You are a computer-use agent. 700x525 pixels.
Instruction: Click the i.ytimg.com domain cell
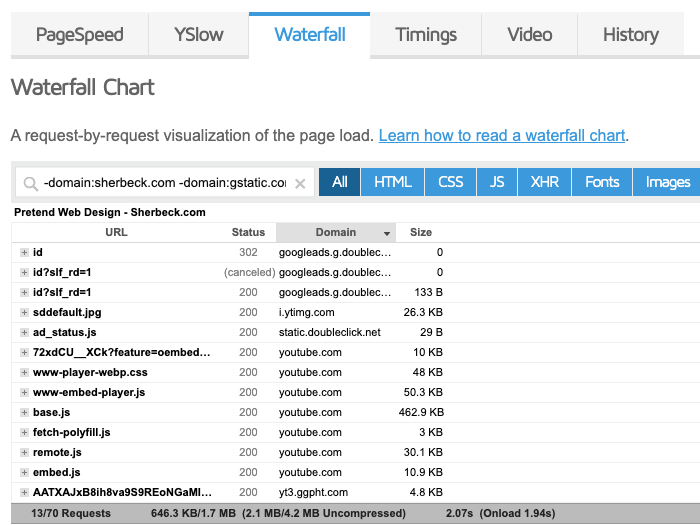point(307,312)
